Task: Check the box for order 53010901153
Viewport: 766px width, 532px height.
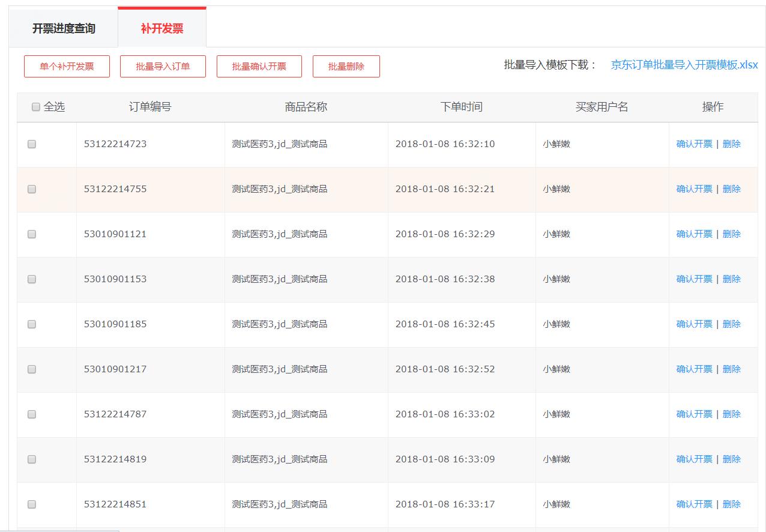Action: coord(32,279)
